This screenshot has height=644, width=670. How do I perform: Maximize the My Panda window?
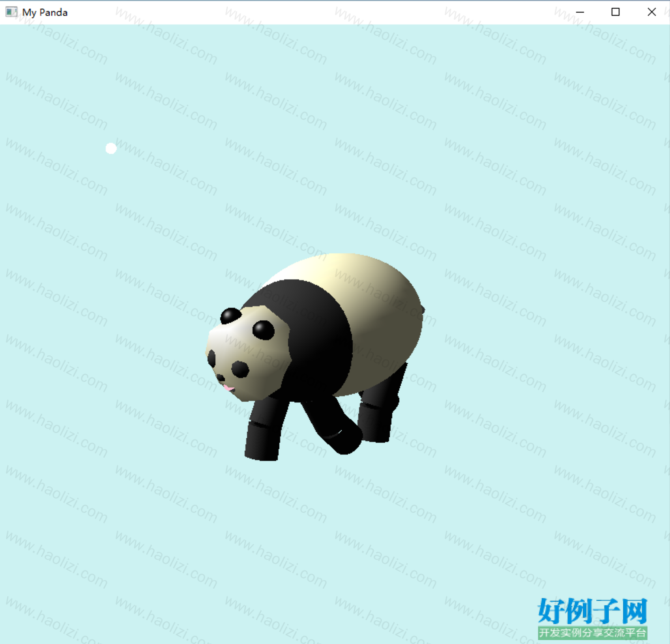(x=616, y=12)
